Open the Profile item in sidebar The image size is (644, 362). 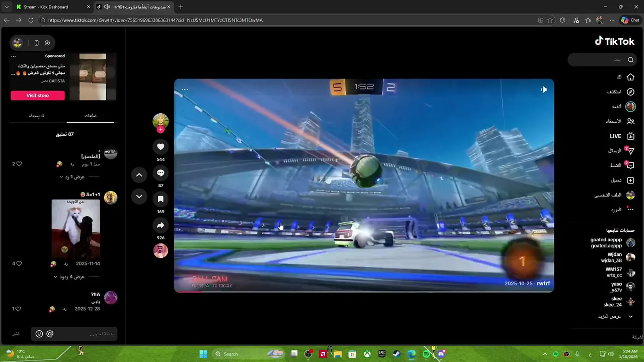tap(614, 195)
